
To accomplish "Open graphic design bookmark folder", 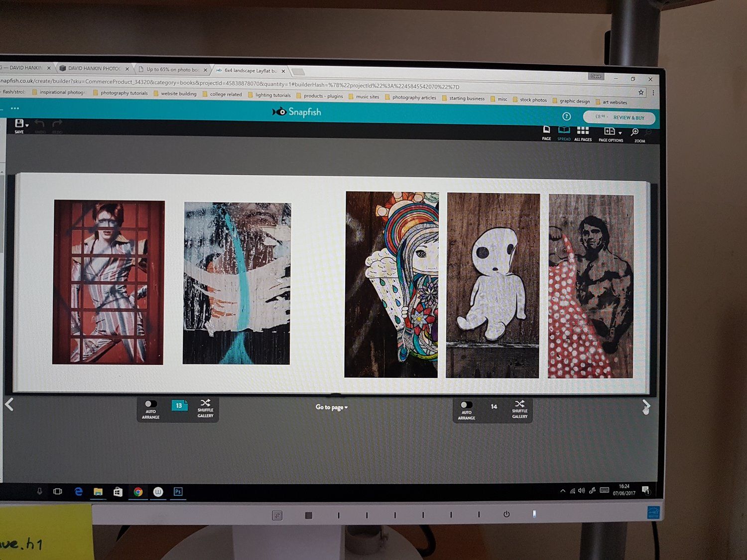I will tap(571, 101).
